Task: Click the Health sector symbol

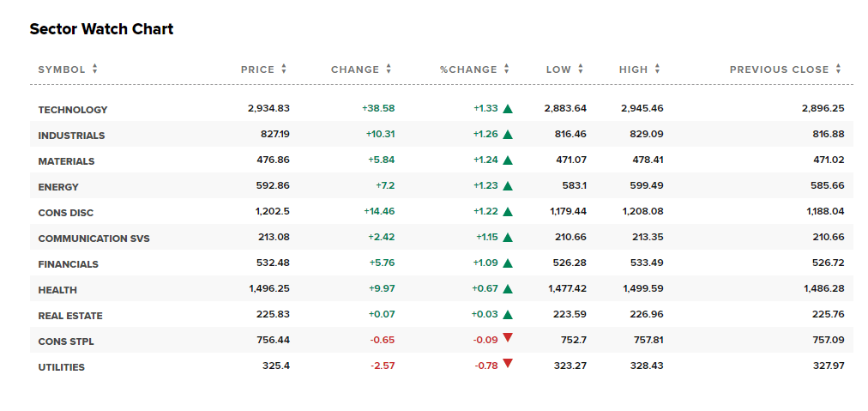Action: (x=57, y=290)
